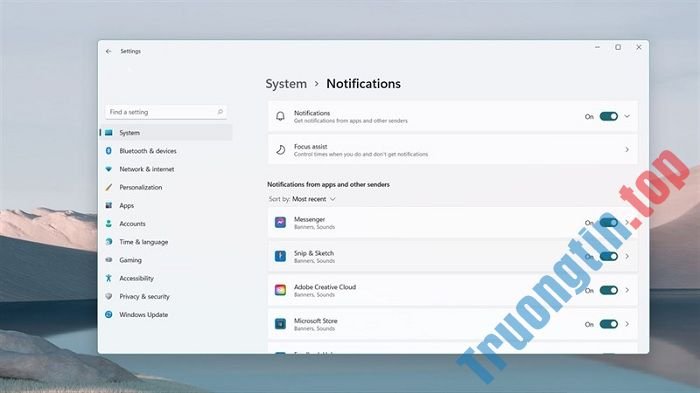The width and height of the screenshot is (700, 393).
Task: Open Time & language settings
Action: pos(166,242)
